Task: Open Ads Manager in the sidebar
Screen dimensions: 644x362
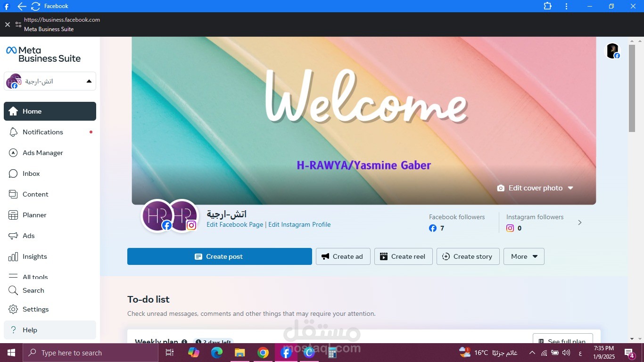Action: point(50,153)
